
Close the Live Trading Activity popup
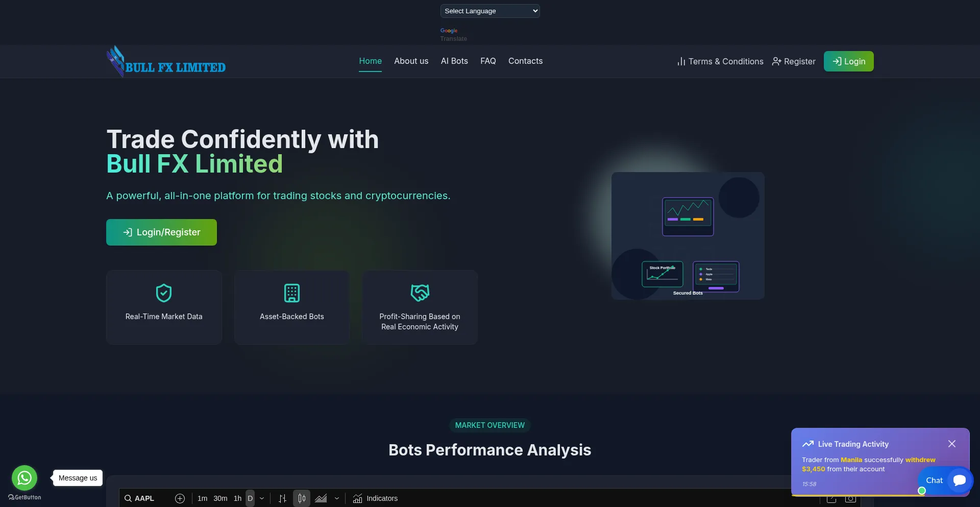pos(952,444)
